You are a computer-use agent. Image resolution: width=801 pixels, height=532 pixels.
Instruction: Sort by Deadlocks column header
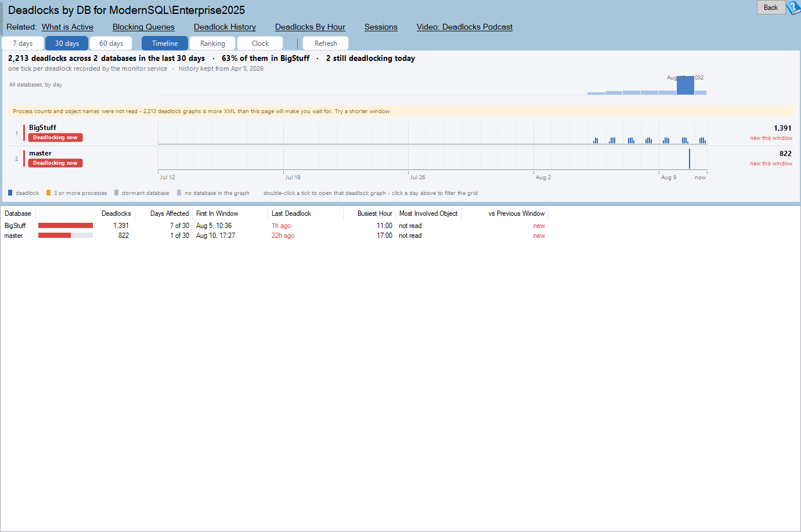(116, 213)
